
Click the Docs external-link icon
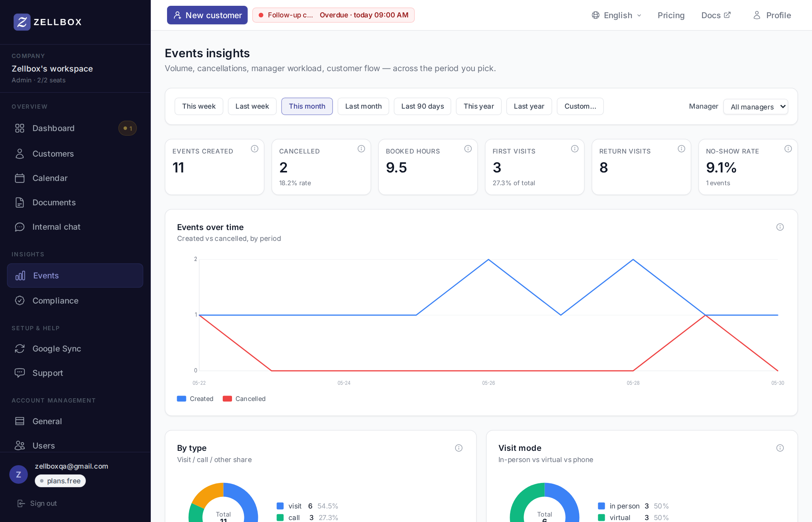[727, 15]
